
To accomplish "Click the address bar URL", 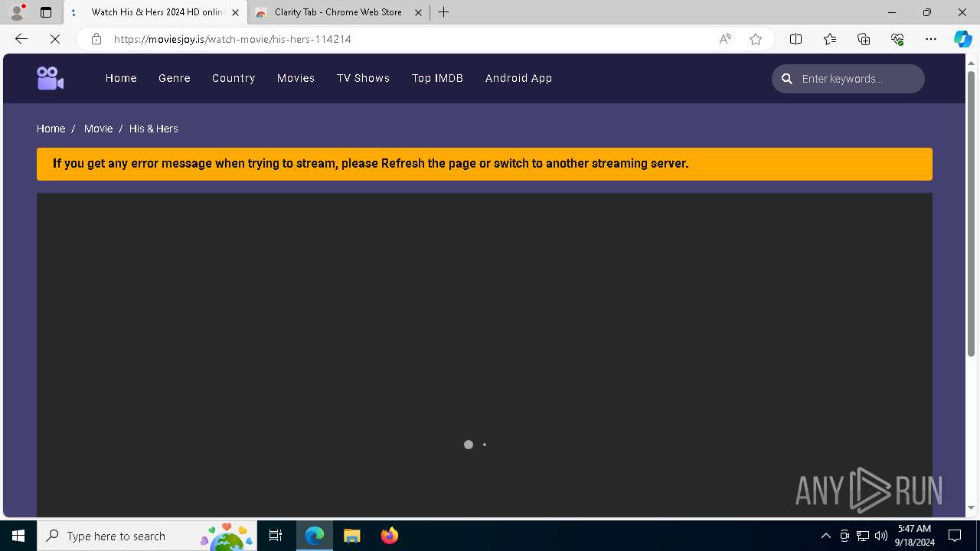I will (x=232, y=39).
